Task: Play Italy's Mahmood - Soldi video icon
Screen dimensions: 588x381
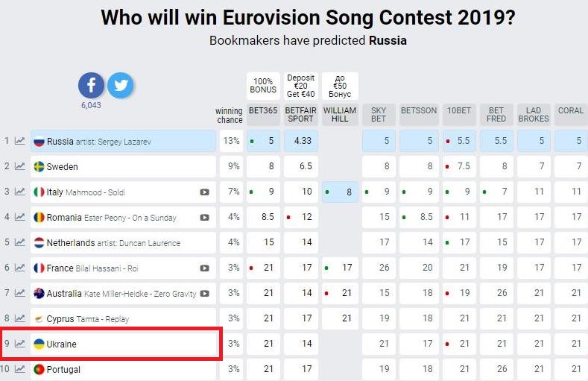Action: point(204,192)
